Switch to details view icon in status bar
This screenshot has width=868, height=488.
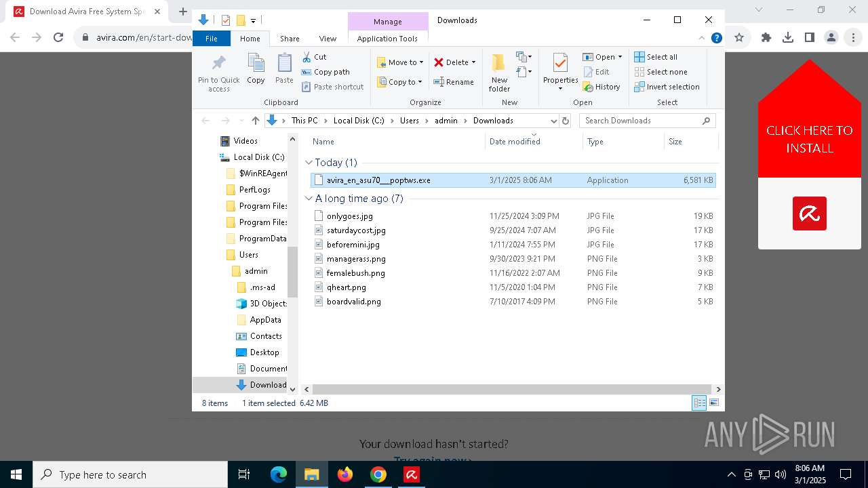click(x=699, y=403)
